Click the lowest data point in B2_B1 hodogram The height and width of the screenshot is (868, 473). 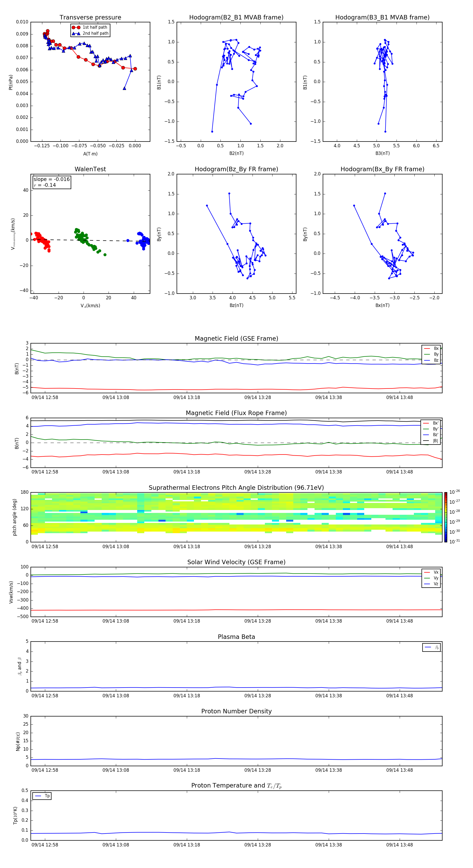(x=212, y=132)
